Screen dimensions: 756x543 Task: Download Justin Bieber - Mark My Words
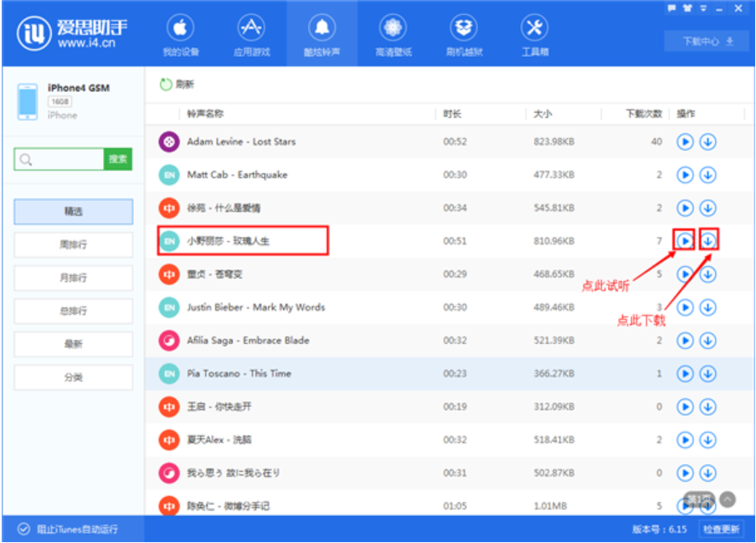point(708,307)
